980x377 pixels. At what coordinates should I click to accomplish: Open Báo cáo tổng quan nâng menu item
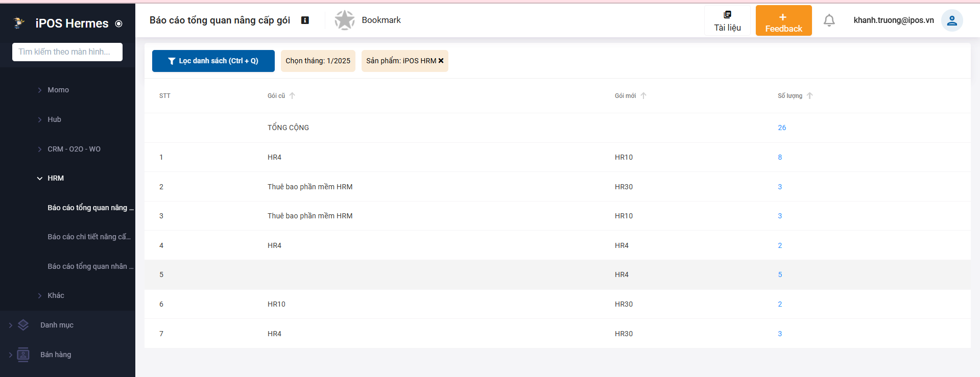90,208
